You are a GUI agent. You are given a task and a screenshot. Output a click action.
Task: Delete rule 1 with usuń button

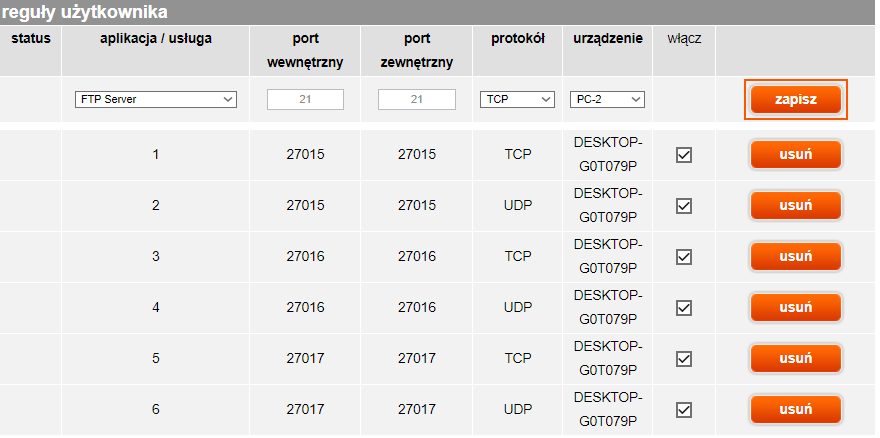(795, 155)
